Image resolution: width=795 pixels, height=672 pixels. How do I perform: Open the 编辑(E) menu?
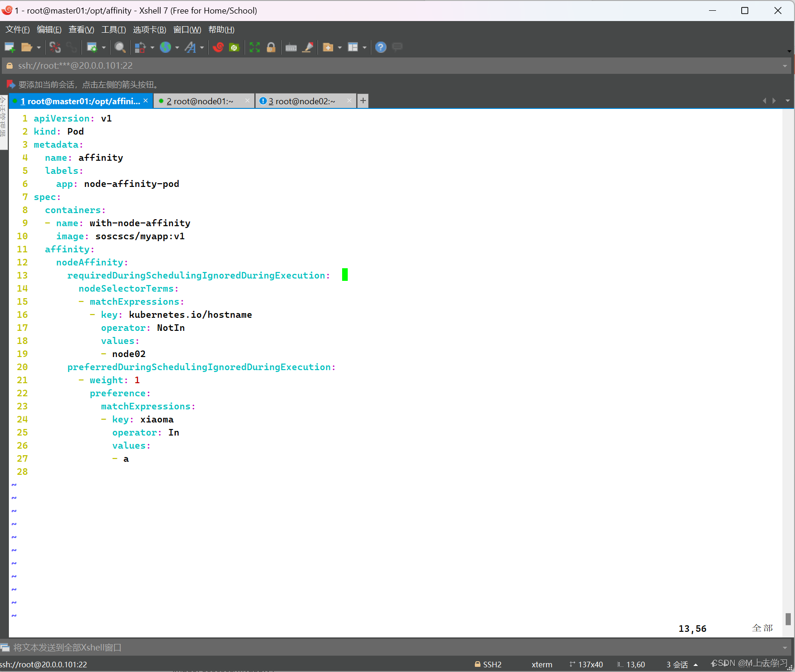tap(49, 29)
